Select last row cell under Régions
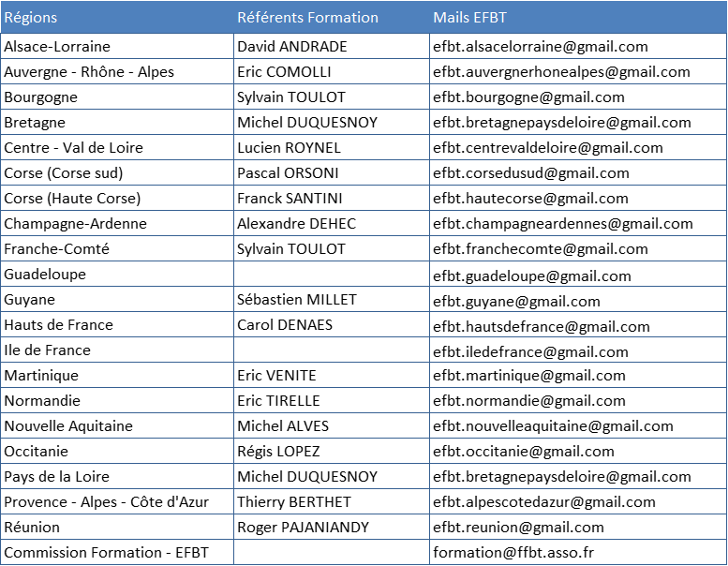Image resolution: width=728 pixels, height=566 pixels. tap(117, 551)
